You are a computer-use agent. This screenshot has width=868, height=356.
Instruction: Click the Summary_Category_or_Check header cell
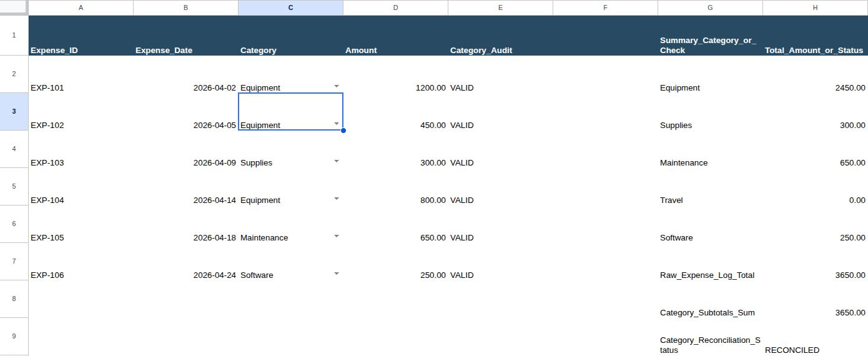(710, 36)
